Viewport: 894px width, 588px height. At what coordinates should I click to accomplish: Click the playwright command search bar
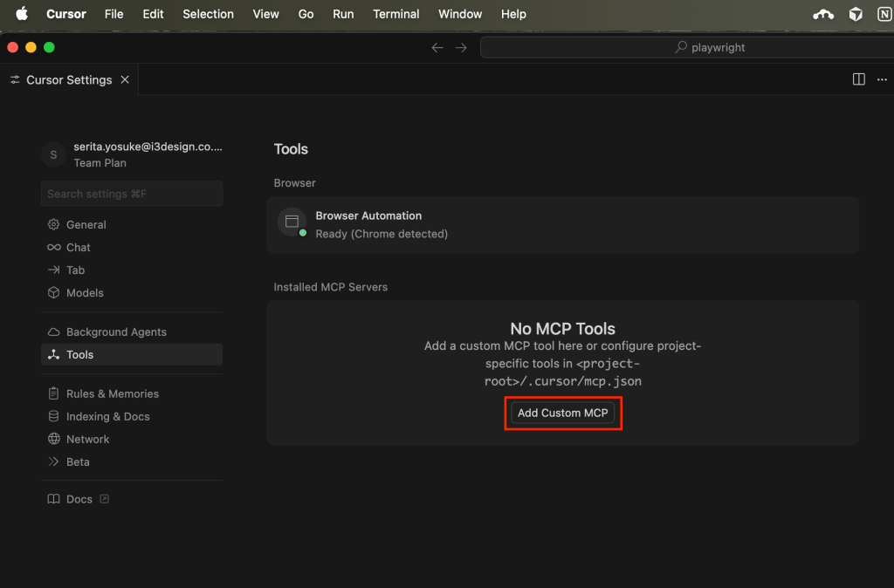point(685,48)
